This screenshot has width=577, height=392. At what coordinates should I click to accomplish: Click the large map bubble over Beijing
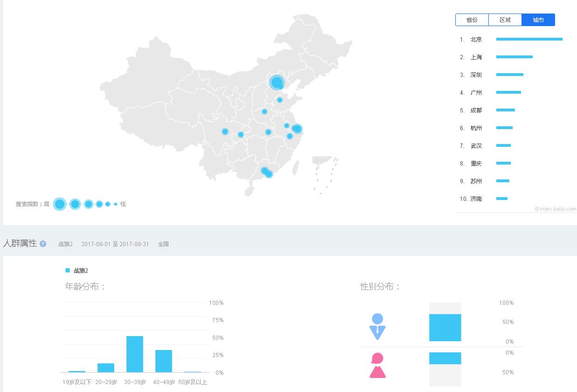click(277, 83)
